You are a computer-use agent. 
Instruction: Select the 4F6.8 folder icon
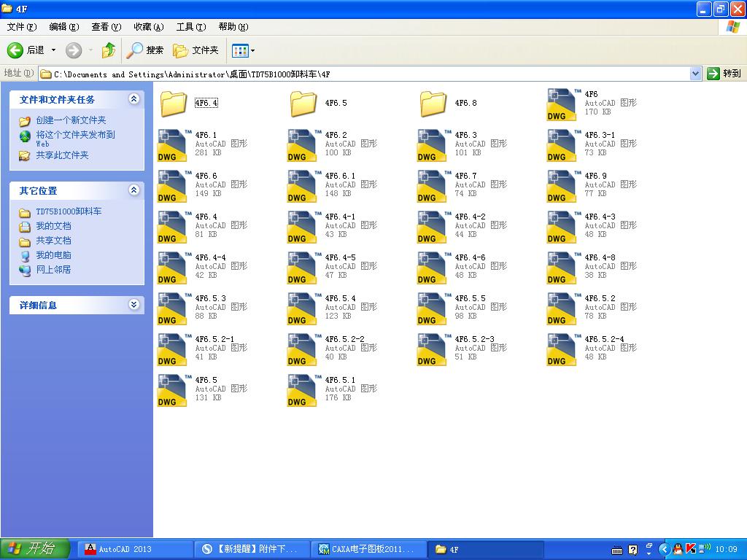point(433,104)
